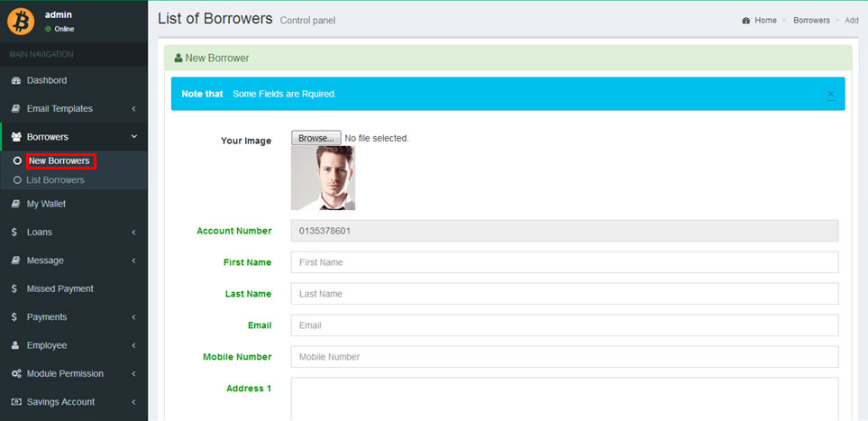Click the Browse file button
Viewport: 868px width, 421px height.
tap(315, 138)
